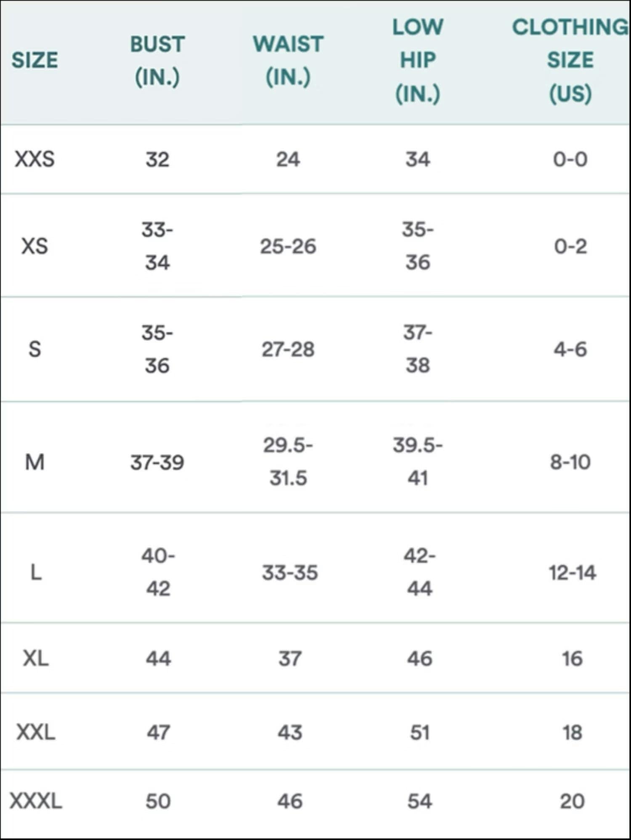The width and height of the screenshot is (631, 840).
Task: Select the L size label
Action: point(36,573)
